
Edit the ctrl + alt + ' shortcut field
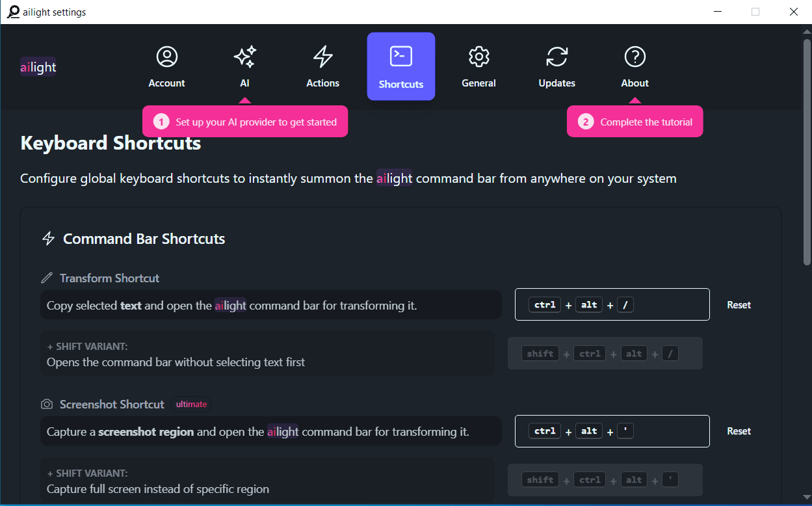pos(612,431)
